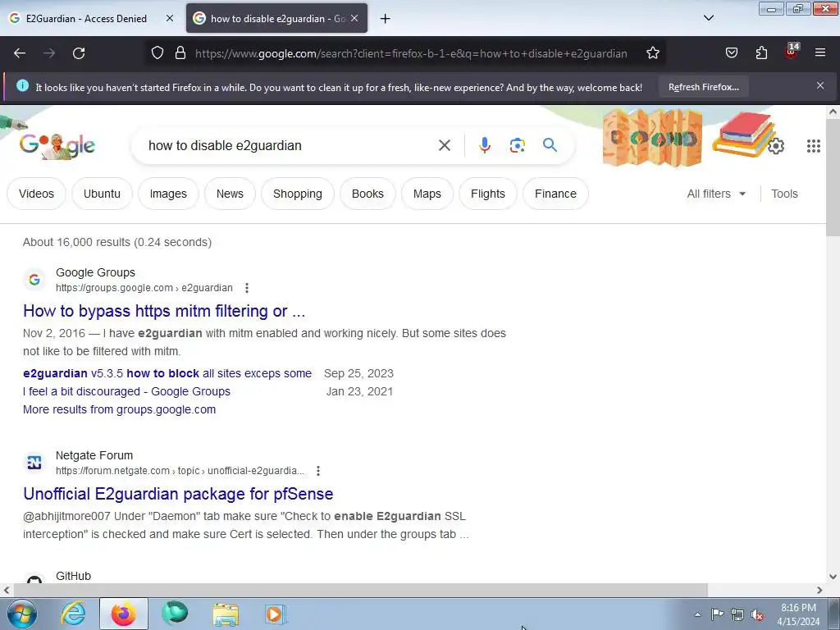
Task: Open tracking protection shield icon
Action: point(157,53)
